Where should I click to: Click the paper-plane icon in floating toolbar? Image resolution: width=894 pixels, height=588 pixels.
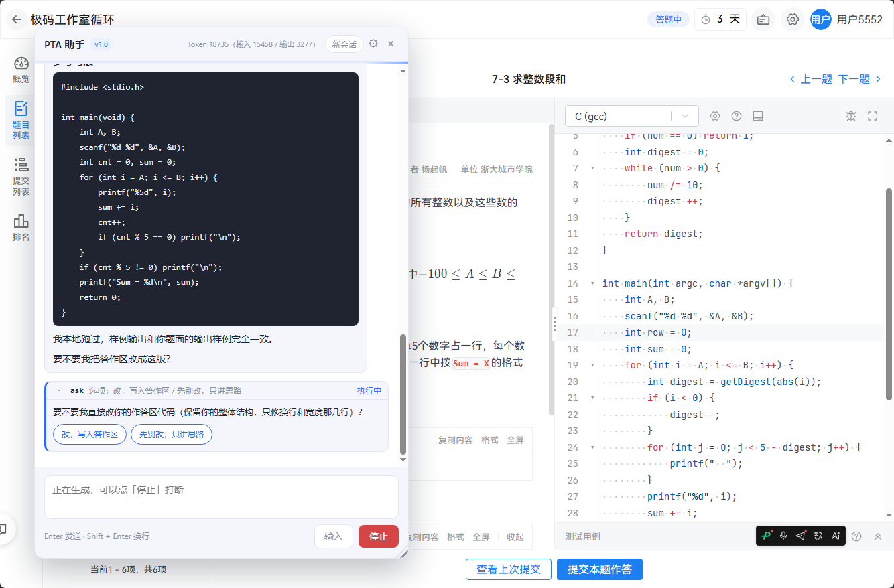(x=801, y=536)
